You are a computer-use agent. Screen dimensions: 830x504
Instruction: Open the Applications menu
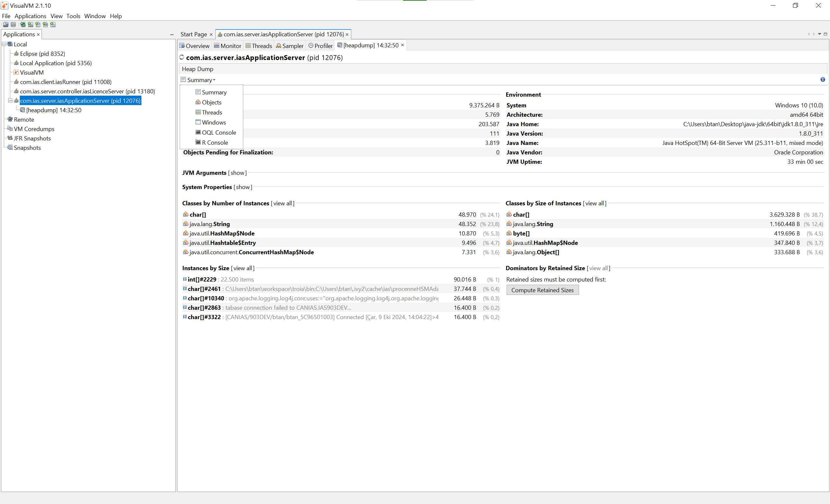(x=30, y=16)
